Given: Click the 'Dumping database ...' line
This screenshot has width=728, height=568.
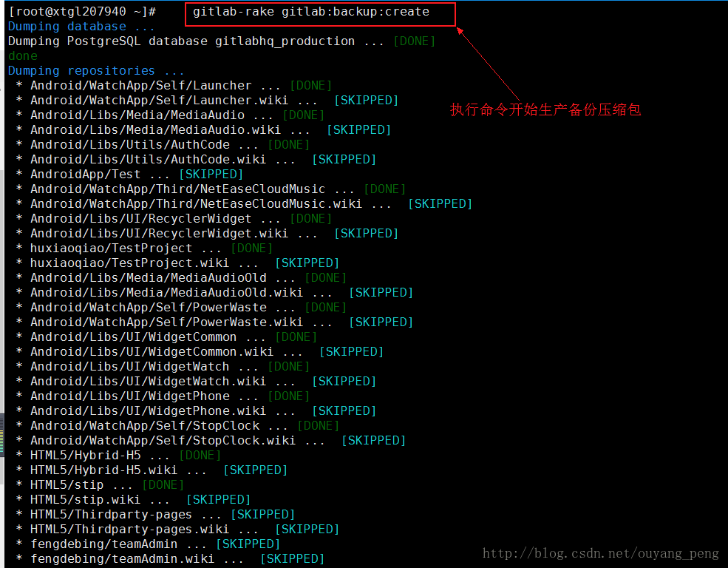Looking at the screenshot, I should 81,27.
